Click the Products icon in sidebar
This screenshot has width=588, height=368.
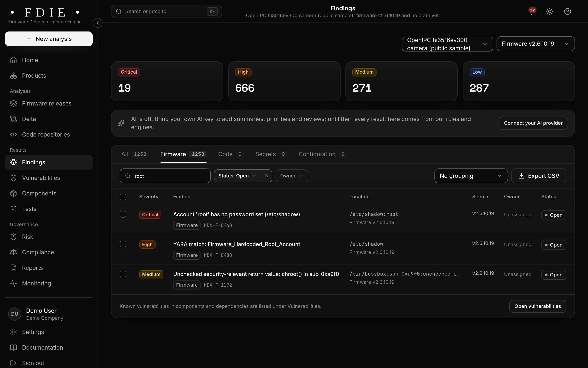point(14,76)
